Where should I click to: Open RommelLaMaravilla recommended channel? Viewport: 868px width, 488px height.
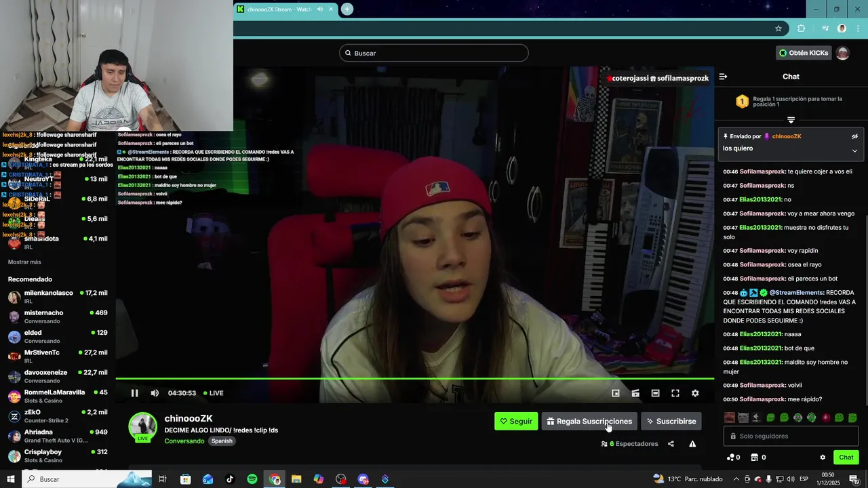tap(58, 396)
